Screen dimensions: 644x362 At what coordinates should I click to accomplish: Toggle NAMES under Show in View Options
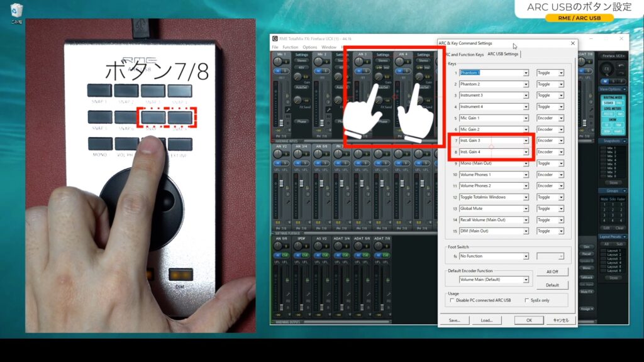618,131
